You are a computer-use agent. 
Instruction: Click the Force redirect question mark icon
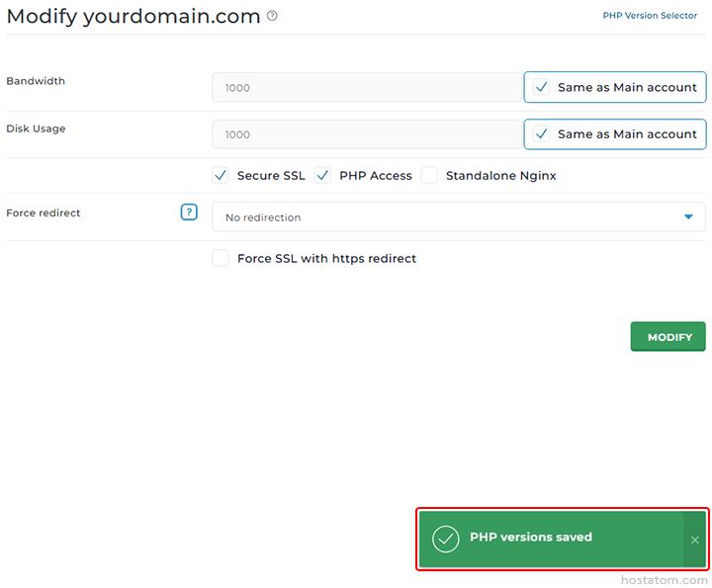(189, 211)
